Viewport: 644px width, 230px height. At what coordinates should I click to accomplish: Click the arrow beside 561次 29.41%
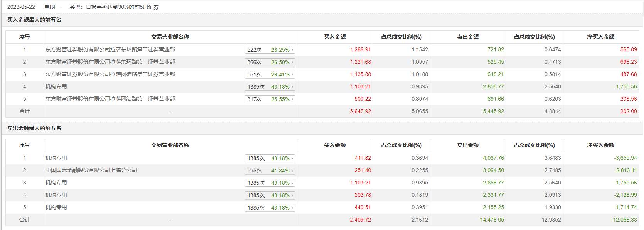point(292,74)
